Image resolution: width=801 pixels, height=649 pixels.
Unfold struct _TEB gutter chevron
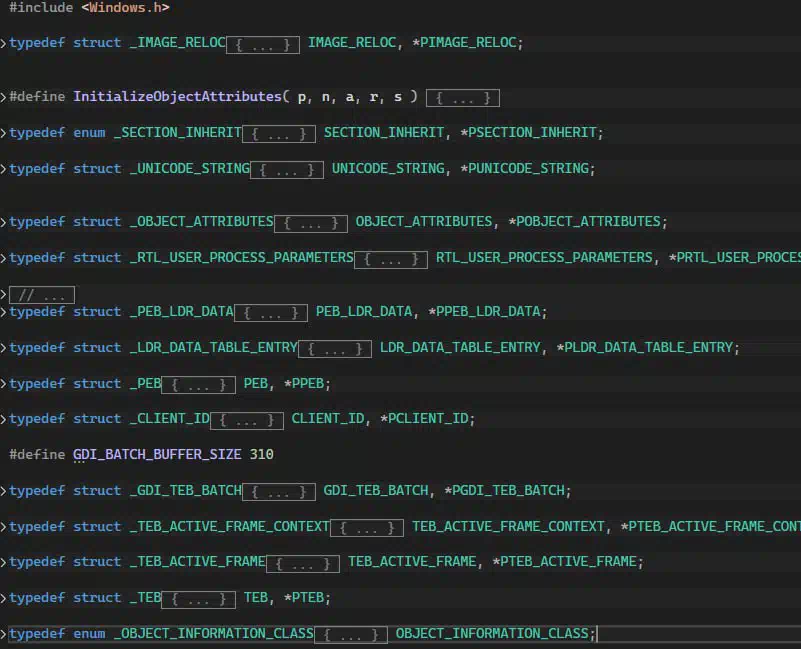[x=4, y=598]
